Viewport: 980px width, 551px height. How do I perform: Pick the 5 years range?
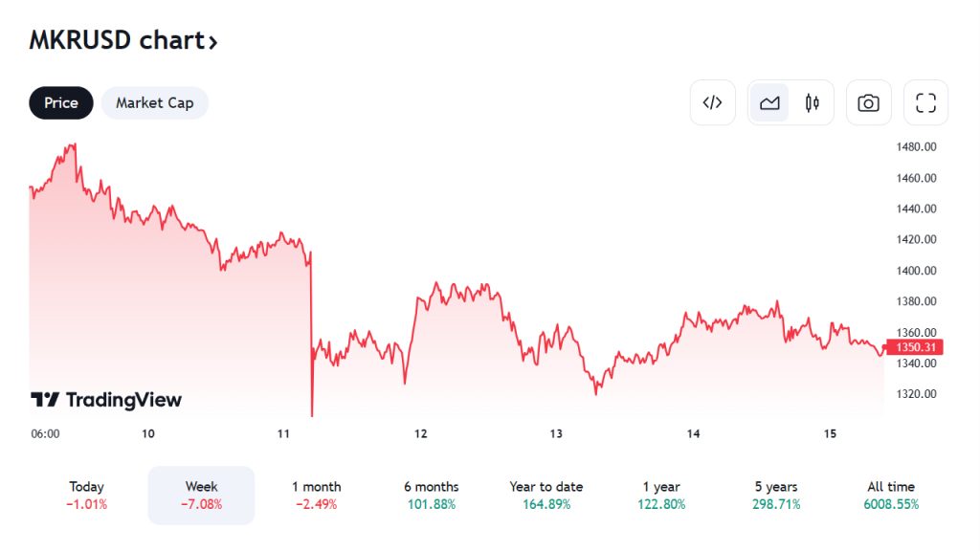[775, 495]
